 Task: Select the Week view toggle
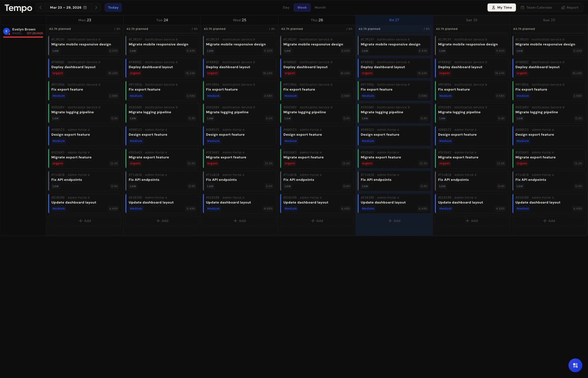(302, 7)
